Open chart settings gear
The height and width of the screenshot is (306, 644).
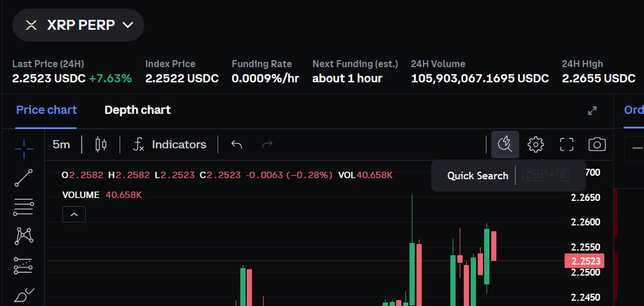tap(535, 144)
